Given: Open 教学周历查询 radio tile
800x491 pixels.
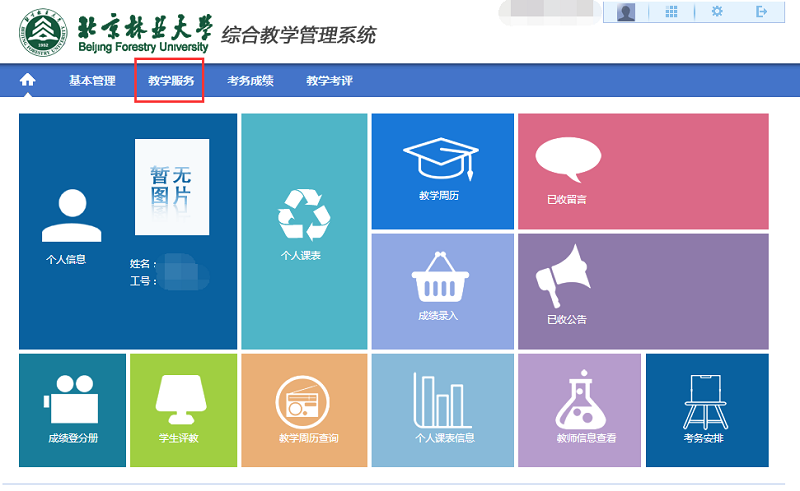Looking at the screenshot, I should (304, 409).
